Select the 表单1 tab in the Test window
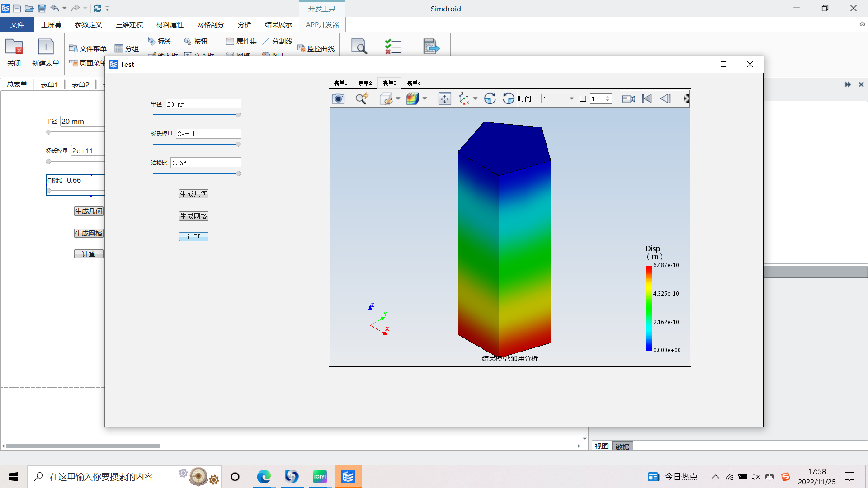Viewport: 868px width, 488px height. coord(340,83)
